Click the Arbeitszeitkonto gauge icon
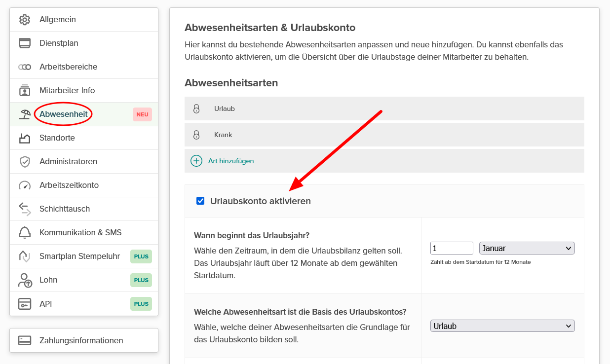This screenshot has width=610, height=364. (25, 185)
